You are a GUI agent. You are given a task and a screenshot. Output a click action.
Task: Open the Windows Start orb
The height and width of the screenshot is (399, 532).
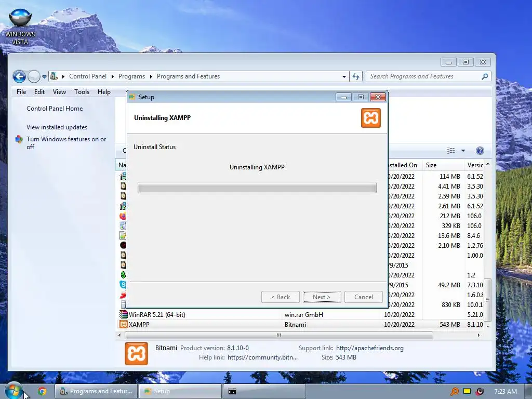pyautogui.click(x=14, y=391)
